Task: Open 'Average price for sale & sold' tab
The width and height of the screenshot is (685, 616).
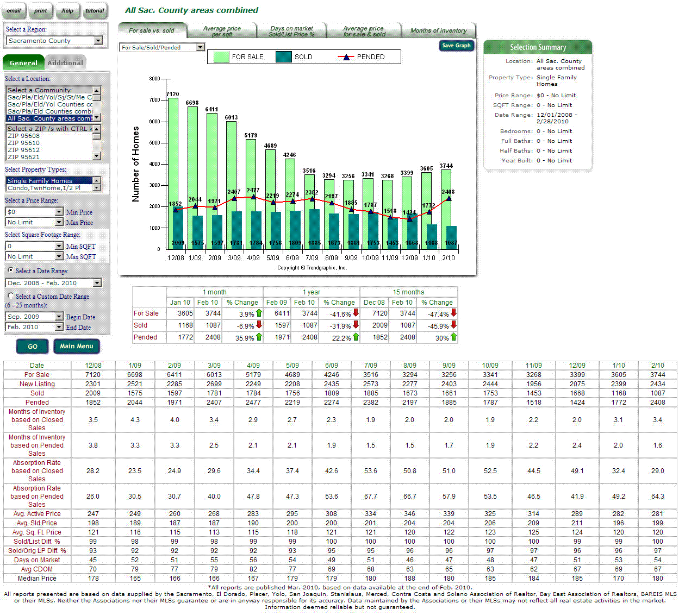Action: point(364,31)
